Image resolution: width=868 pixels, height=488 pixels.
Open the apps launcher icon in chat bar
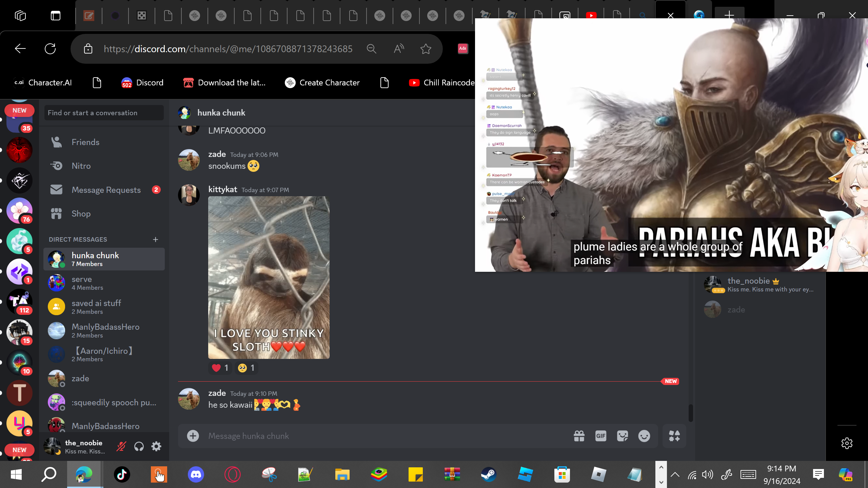[x=674, y=436]
